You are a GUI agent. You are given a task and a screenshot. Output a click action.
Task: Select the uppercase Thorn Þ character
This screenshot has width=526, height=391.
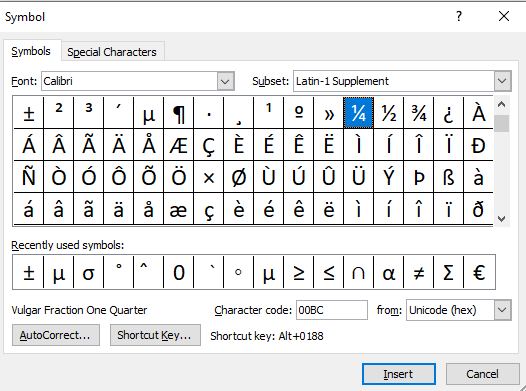pos(418,177)
